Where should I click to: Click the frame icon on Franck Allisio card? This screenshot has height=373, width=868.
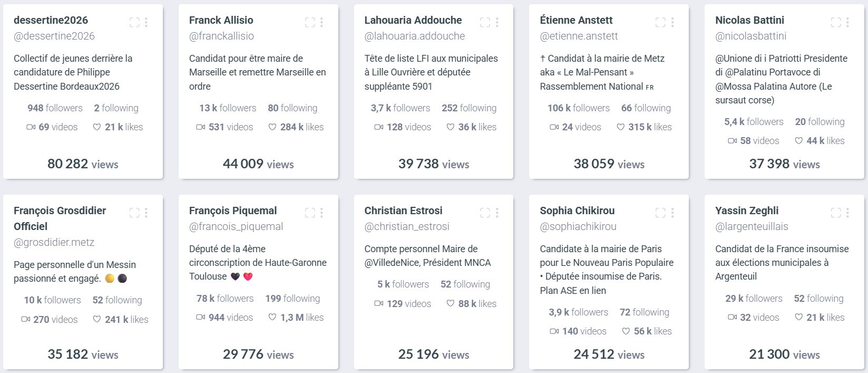310,22
